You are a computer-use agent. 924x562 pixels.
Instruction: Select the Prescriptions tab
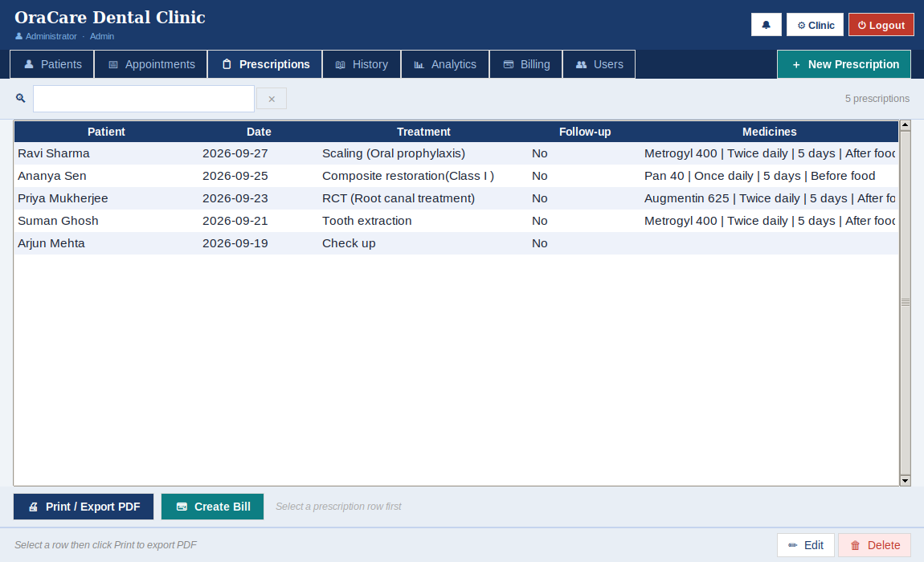point(265,64)
